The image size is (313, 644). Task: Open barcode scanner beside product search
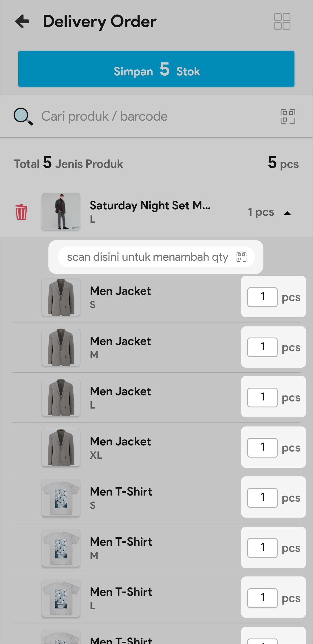pos(288,117)
